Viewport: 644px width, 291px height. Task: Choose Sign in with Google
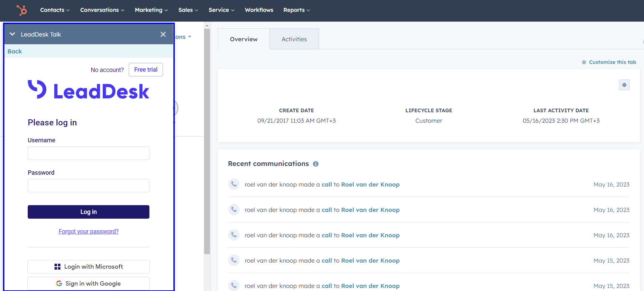(x=89, y=284)
